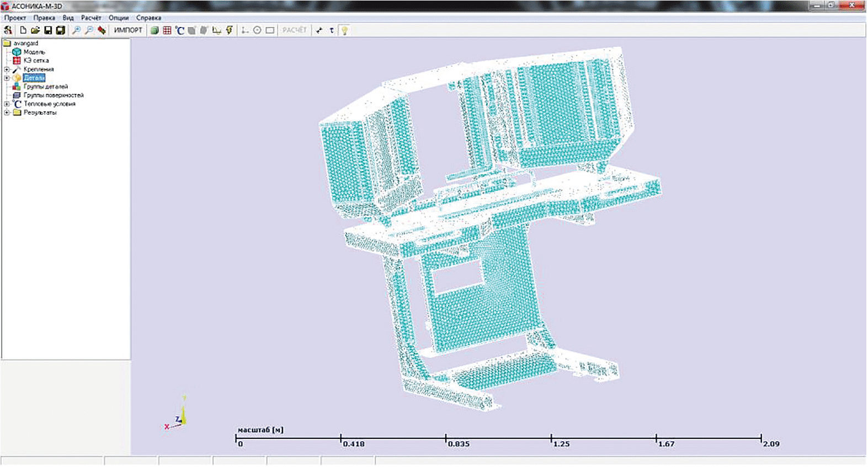Screen dimensions: 868x467
Task: Select Группы поверхностей tree item
Action: (54, 95)
